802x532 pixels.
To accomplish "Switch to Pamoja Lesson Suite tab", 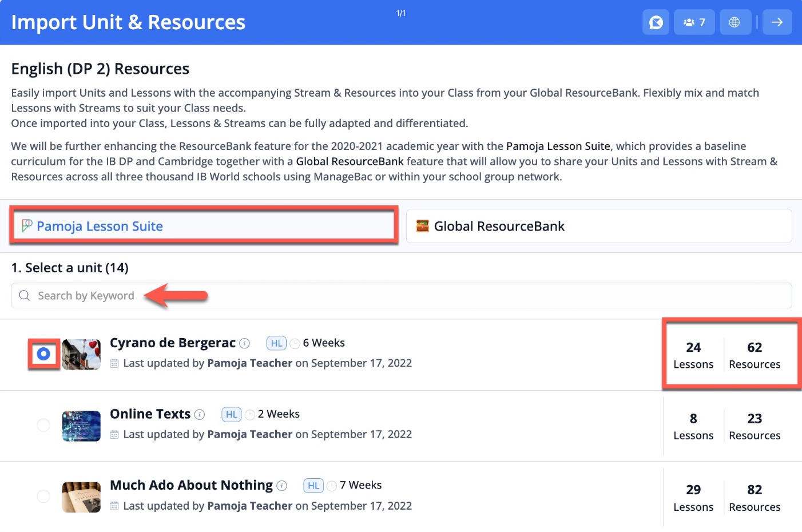I will pyautogui.click(x=203, y=226).
